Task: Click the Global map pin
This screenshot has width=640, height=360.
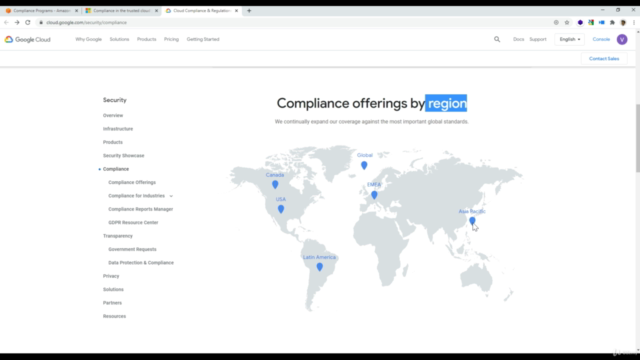Action: click(364, 165)
